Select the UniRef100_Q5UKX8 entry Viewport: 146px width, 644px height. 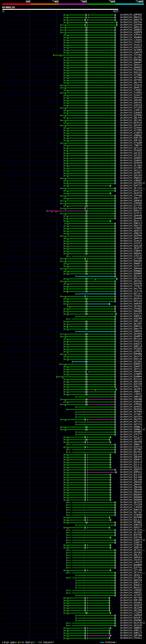[x=131, y=98]
